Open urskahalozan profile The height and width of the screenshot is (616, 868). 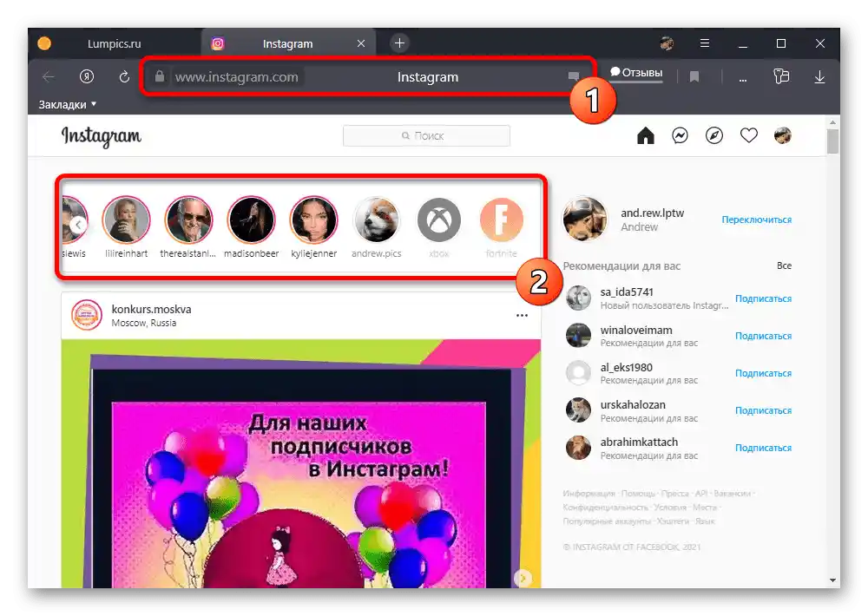pos(633,404)
